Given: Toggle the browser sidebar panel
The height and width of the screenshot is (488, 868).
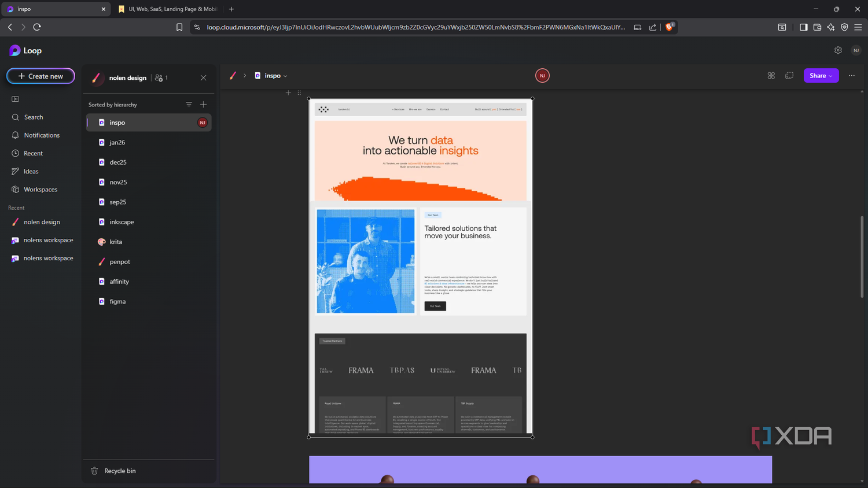Looking at the screenshot, I should (804, 27).
